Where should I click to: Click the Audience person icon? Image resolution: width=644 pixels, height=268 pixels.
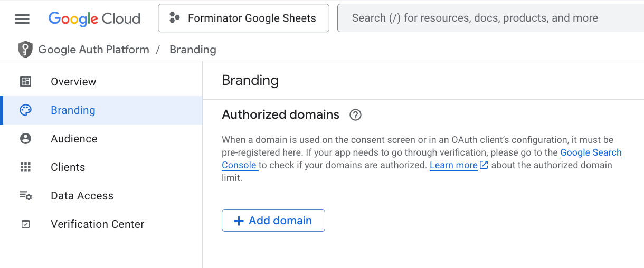coord(25,139)
